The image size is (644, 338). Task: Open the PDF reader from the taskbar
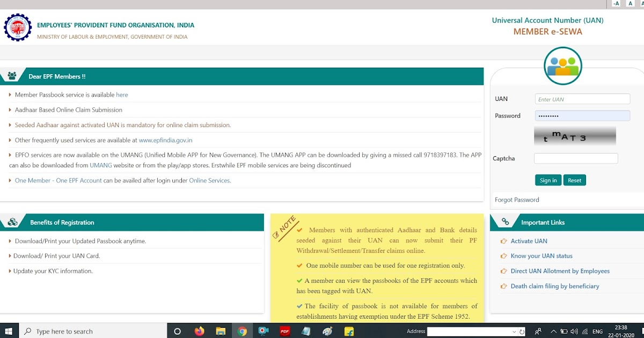284,331
